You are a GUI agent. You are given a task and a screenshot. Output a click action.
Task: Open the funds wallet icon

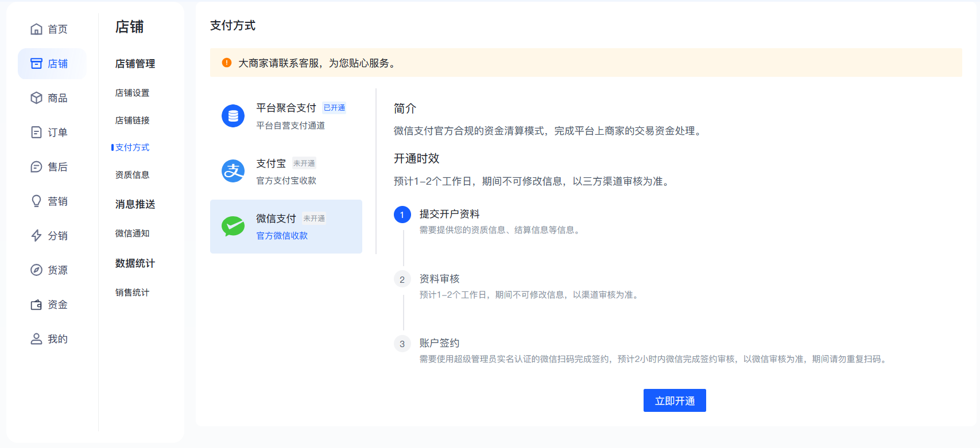(36, 305)
